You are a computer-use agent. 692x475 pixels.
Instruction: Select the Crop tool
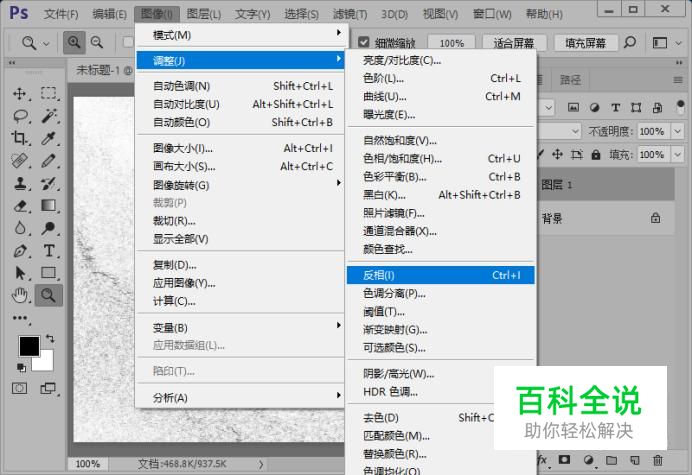19,138
